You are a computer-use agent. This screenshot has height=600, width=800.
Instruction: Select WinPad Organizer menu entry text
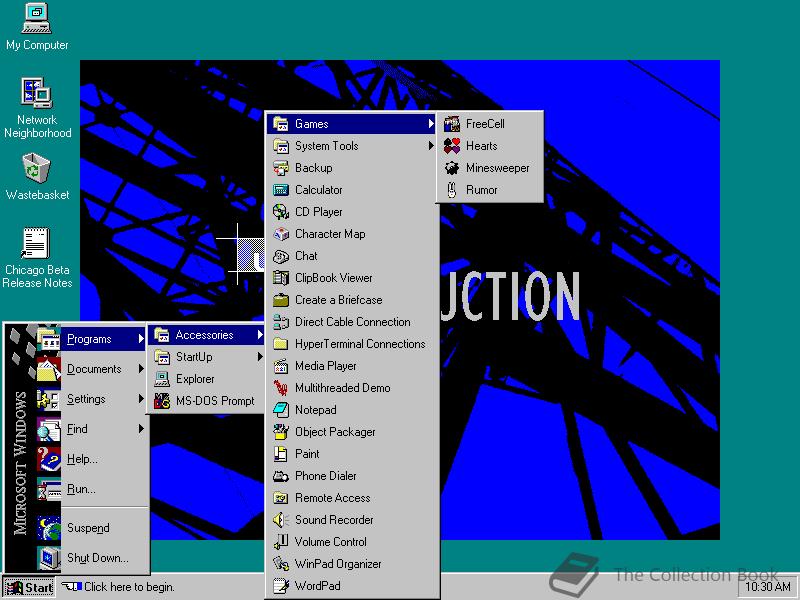click(338, 564)
